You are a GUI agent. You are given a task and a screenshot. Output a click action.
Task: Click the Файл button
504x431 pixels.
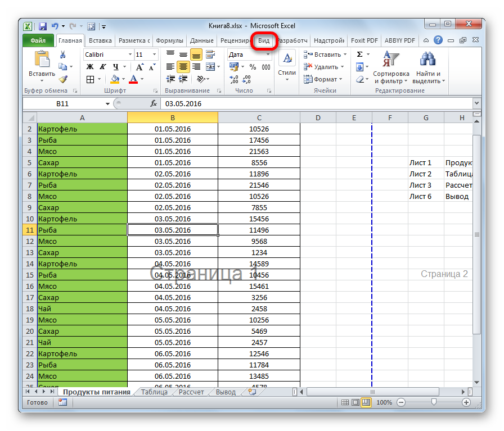(38, 40)
